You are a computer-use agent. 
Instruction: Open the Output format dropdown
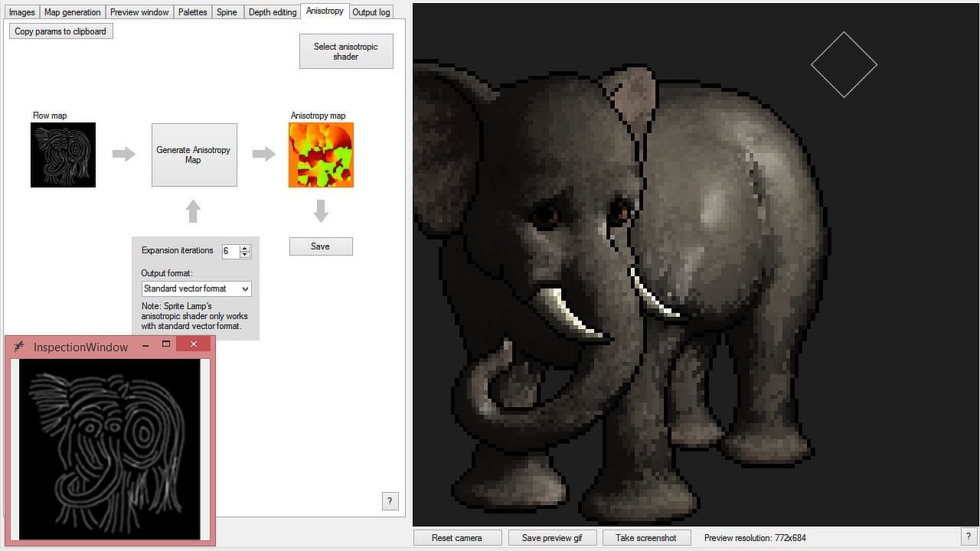[x=196, y=289]
